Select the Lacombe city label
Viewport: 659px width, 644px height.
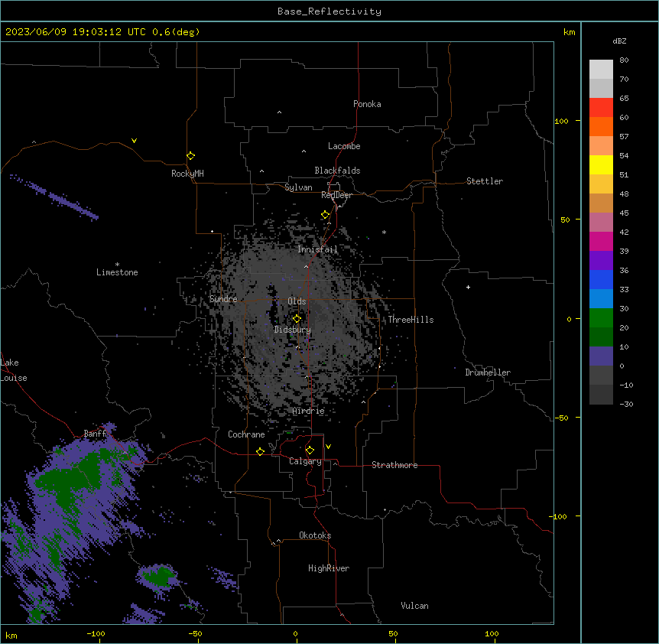click(x=344, y=146)
